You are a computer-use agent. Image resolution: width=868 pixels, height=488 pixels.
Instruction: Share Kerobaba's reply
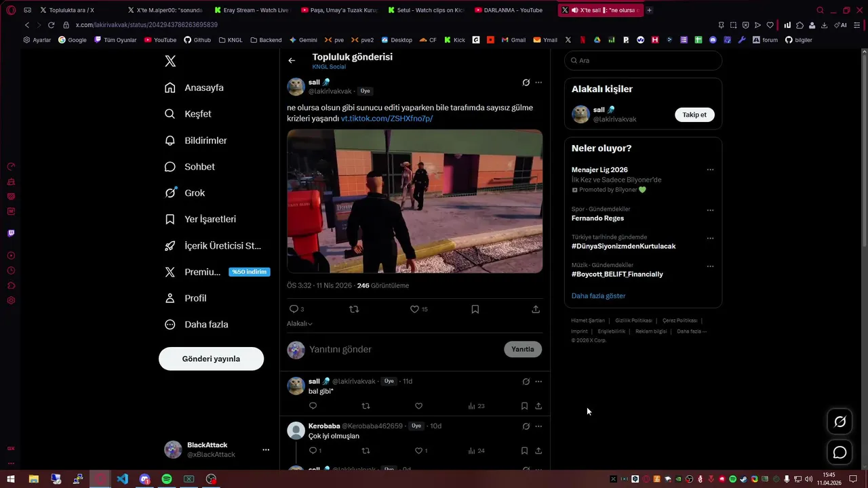point(538,451)
